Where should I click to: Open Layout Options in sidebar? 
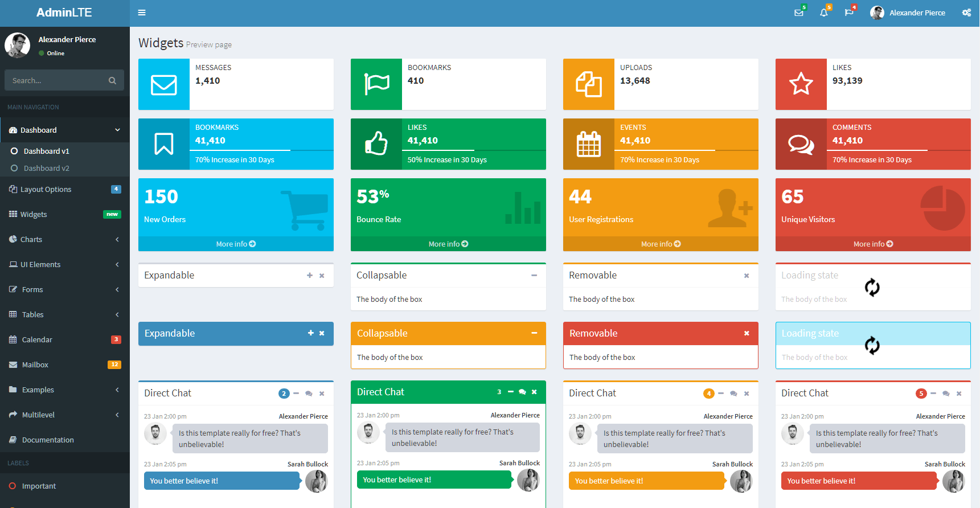(x=65, y=189)
